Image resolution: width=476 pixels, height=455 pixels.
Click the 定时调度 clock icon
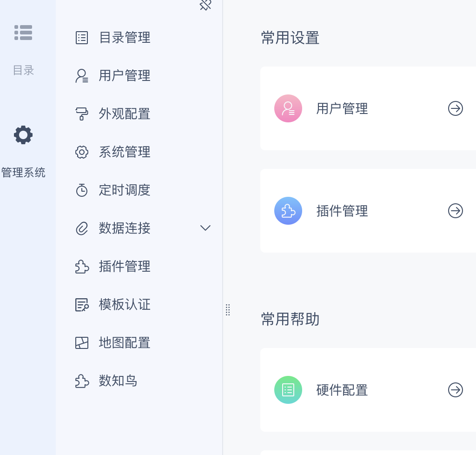82,190
